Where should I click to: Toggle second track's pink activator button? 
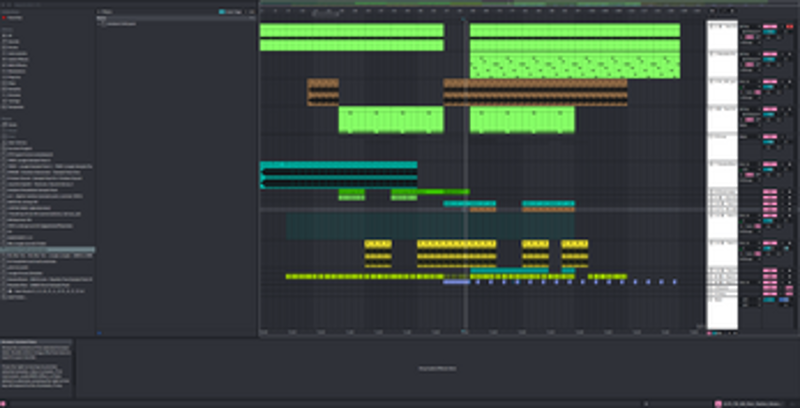pyautogui.click(x=770, y=54)
